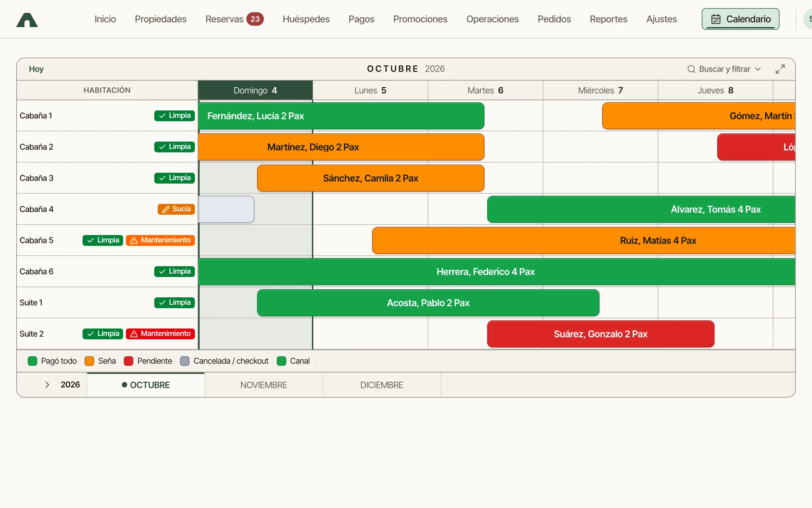Open Fernández, Lucía reservation bar
Image resolution: width=812 pixels, height=508 pixels.
point(341,116)
